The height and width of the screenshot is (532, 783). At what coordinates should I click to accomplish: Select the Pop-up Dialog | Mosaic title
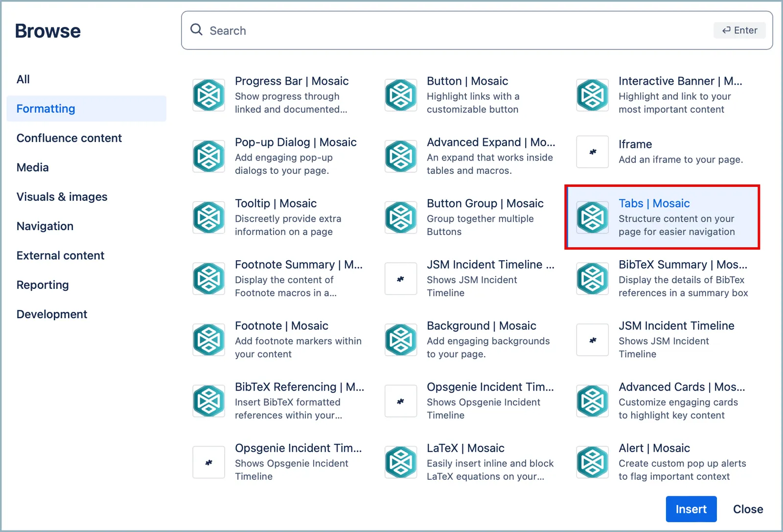point(296,142)
